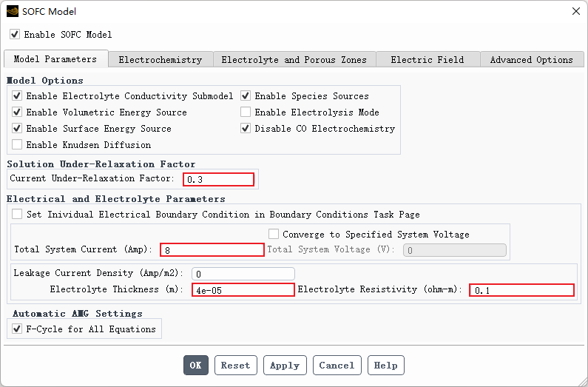Enable Electrolysis Mode checkbox
Image resolution: width=588 pixels, height=387 pixels.
click(246, 112)
